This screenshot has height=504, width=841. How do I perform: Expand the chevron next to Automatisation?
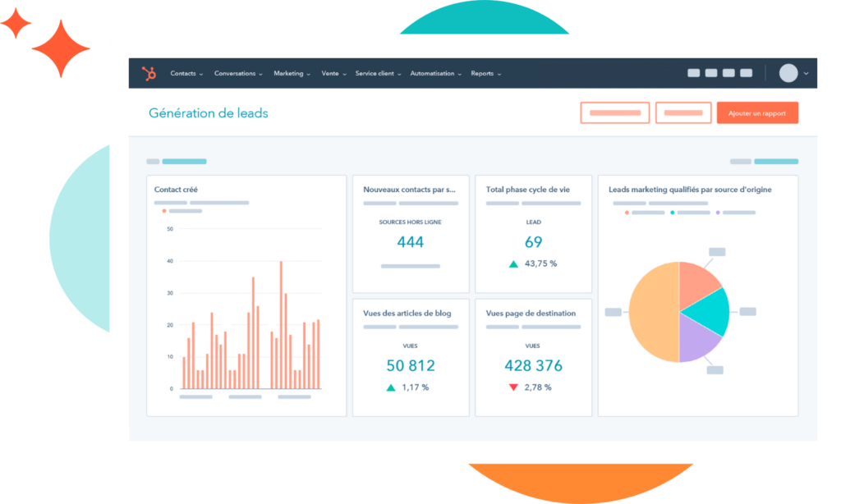(460, 75)
